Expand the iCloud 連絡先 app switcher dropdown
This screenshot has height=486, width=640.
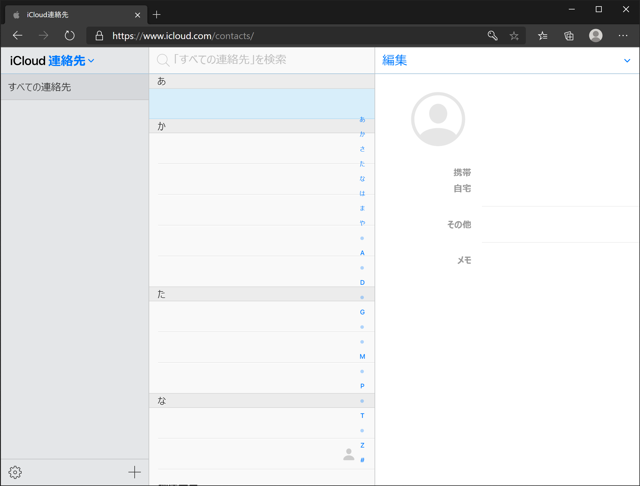pyautogui.click(x=91, y=61)
